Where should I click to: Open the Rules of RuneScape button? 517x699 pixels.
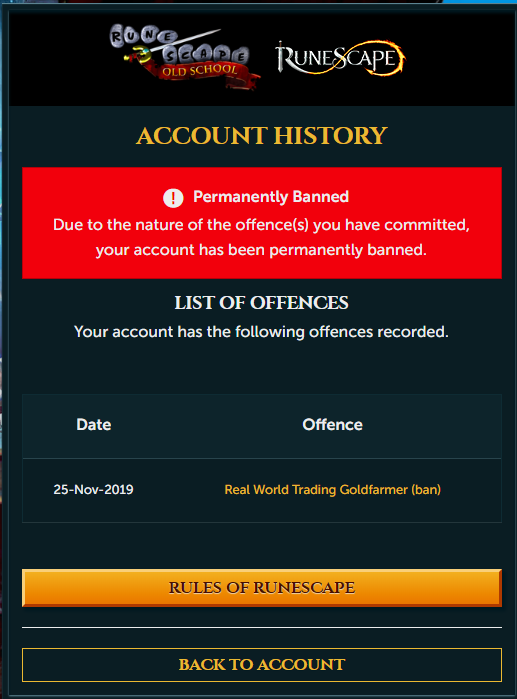click(x=262, y=588)
